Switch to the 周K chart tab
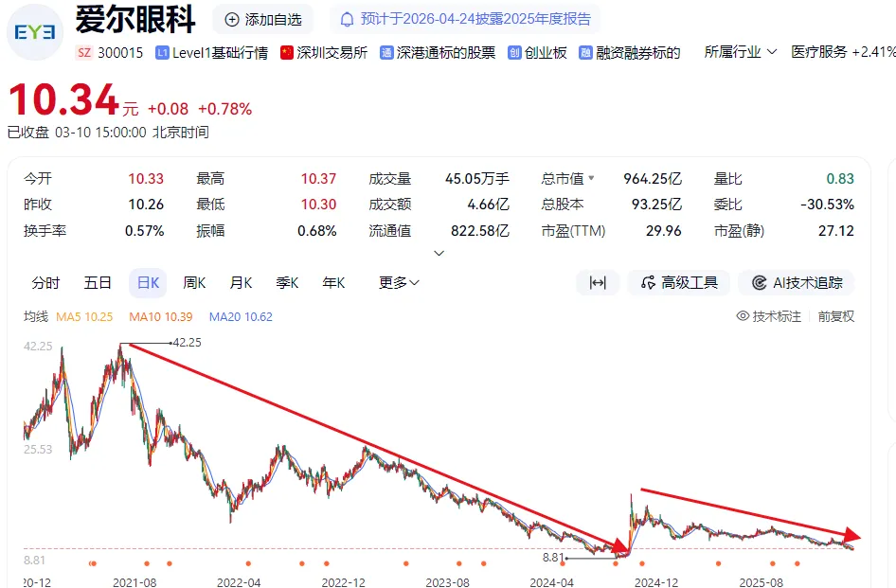896x588 pixels. pos(194,283)
